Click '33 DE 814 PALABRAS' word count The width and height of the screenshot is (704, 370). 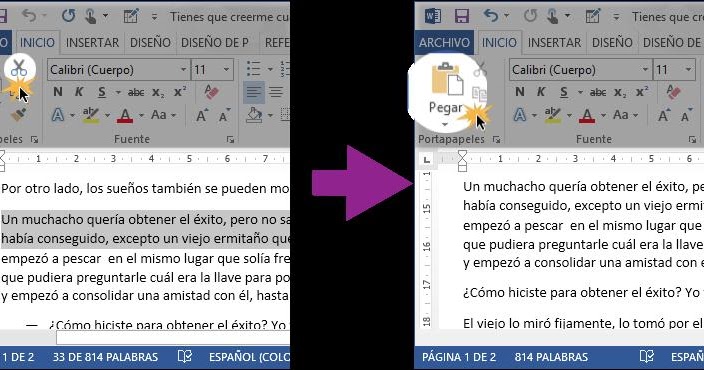coord(105,357)
